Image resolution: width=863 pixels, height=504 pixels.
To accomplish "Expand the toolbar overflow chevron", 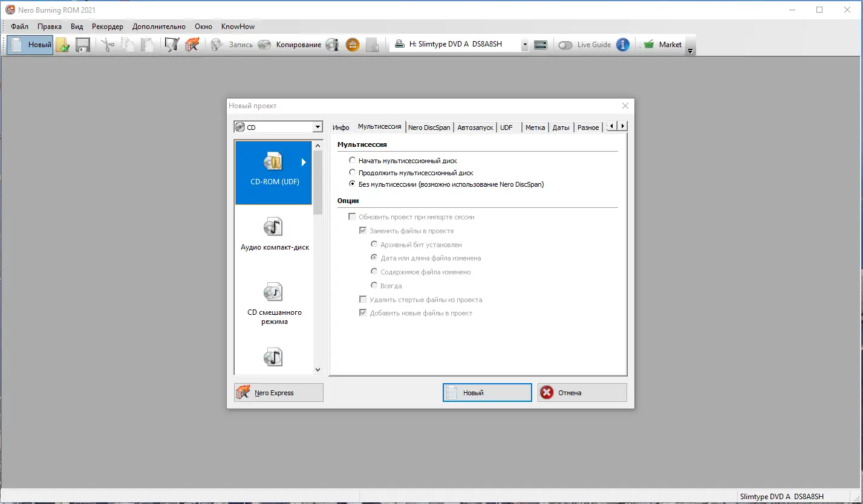I will click(x=690, y=51).
